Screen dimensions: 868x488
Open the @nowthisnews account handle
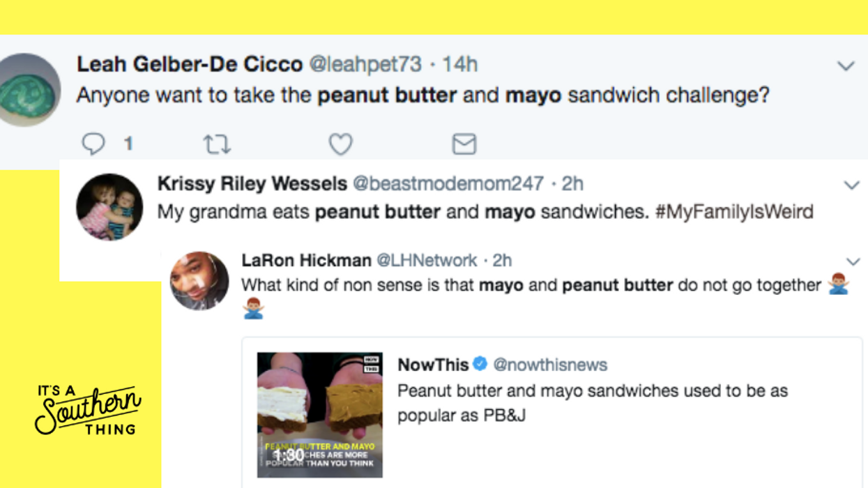click(x=550, y=365)
